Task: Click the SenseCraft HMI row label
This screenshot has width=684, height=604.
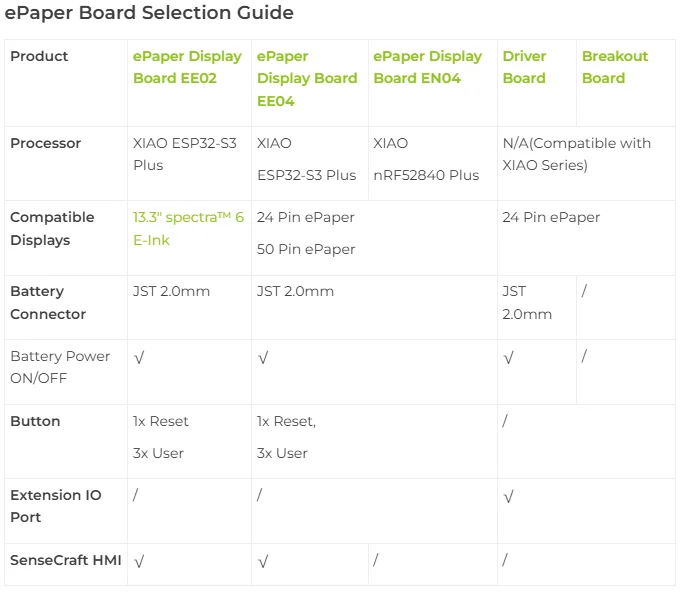Action: (x=65, y=560)
